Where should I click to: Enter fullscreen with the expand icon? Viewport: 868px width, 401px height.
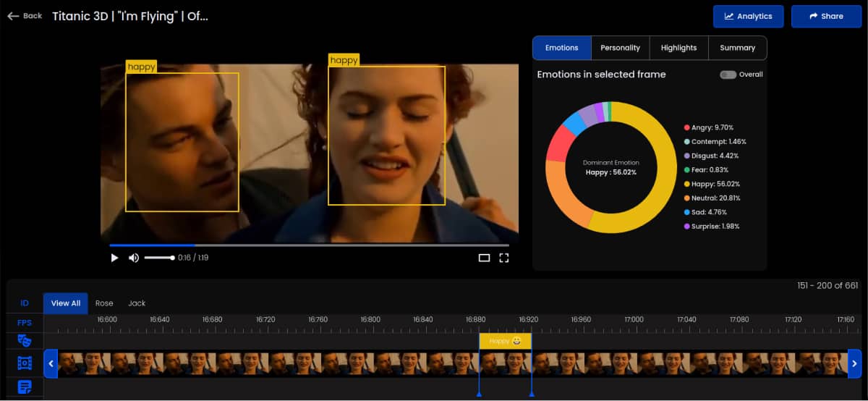click(x=504, y=258)
